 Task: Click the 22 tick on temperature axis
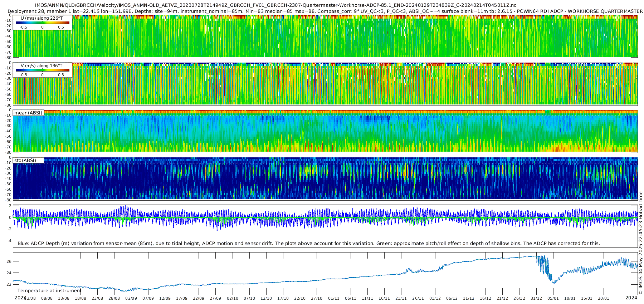(x=9, y=284)
